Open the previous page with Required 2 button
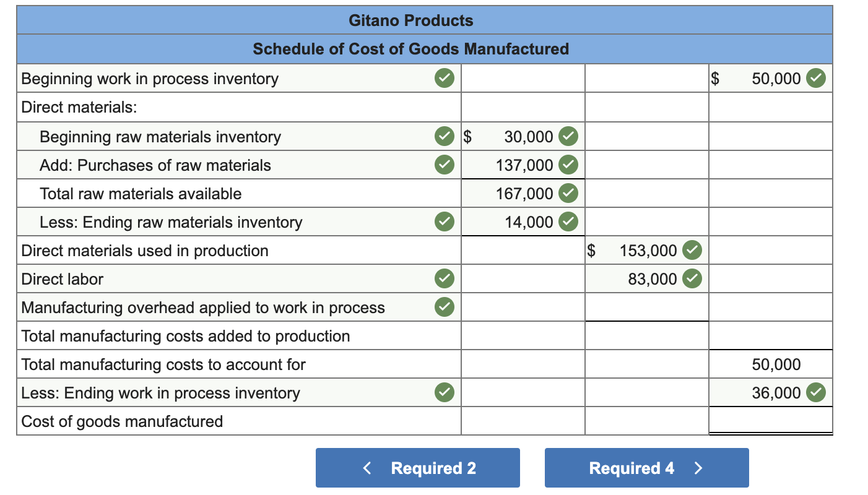Image resolution: width=868 pixels, height=495 pixels. 417,468
